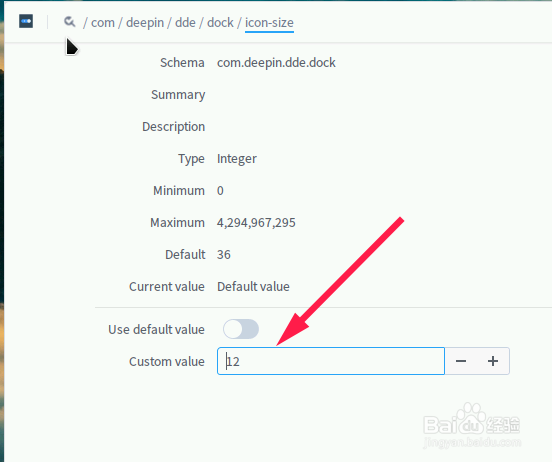Click the 'Schema' label
The image size is (552, 462).
182,63
